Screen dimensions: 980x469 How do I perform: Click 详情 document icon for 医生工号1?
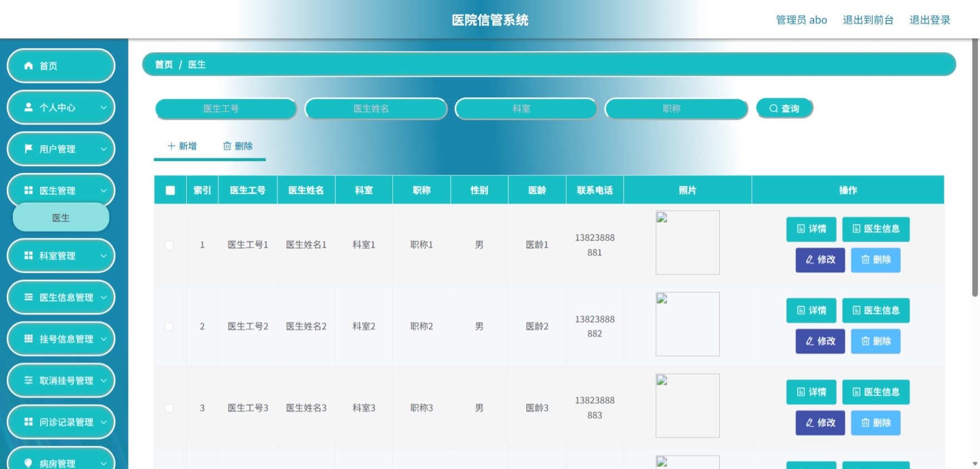(801, 228)
